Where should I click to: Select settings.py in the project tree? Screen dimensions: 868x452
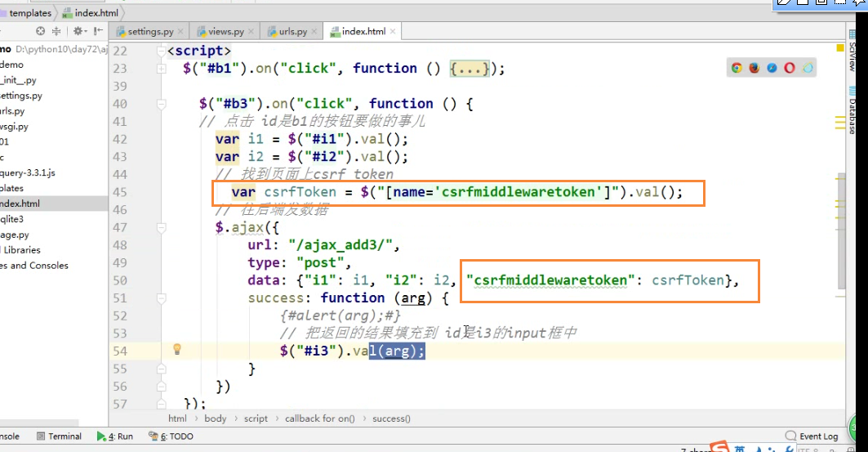pyautogui.click(x=21, y=96)
